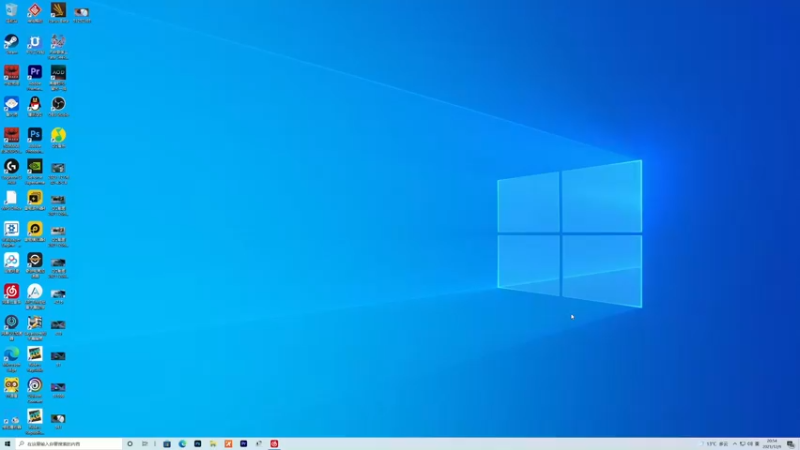Open Photoshop from the taskbar
The image size is (800, 450).
[197, 444]
